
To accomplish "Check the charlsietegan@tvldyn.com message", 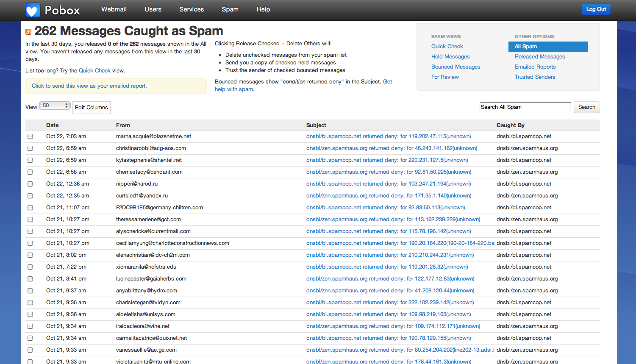I will (30, 303).
